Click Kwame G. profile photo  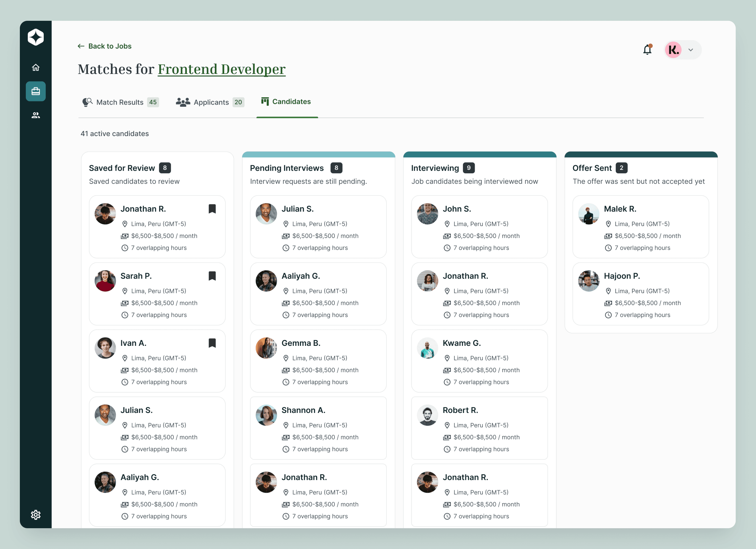[x=427, y=348]
